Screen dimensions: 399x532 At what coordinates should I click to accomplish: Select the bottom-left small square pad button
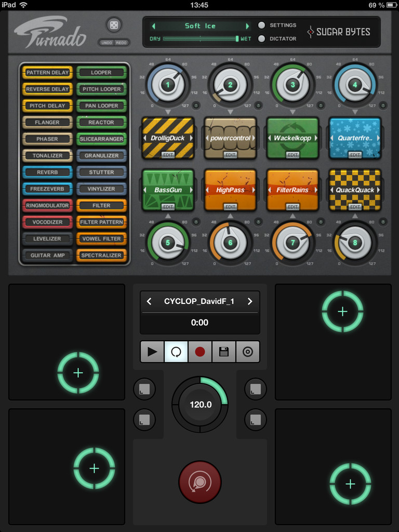(x=144, y=420)
